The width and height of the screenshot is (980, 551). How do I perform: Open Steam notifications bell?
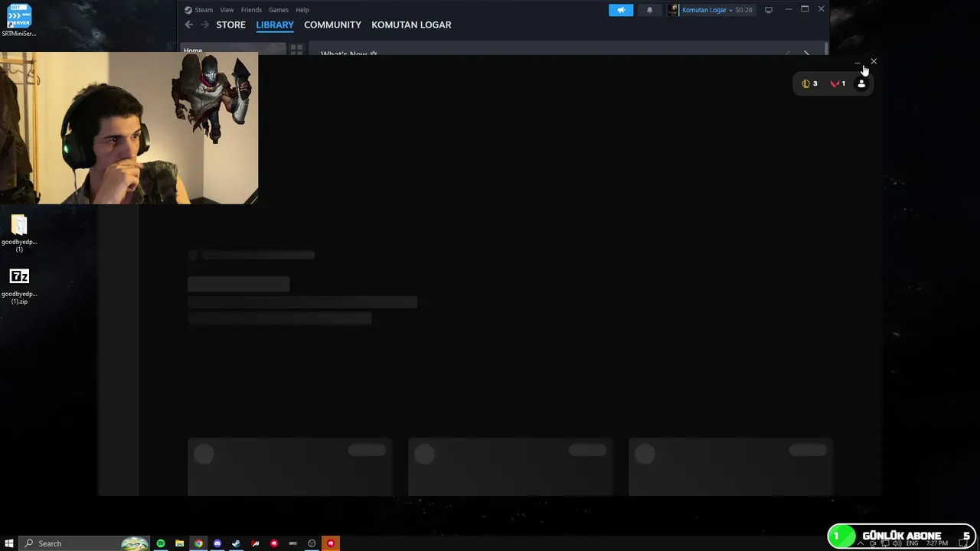(x=649, y=10)
